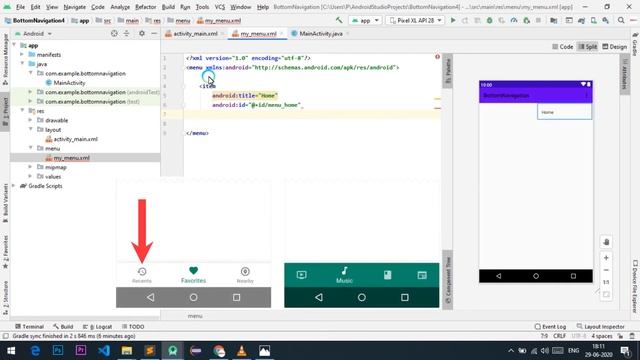Viewport: 640px width, 360px height.
Task: Open the notification center icon
Action: click(625, 351)
